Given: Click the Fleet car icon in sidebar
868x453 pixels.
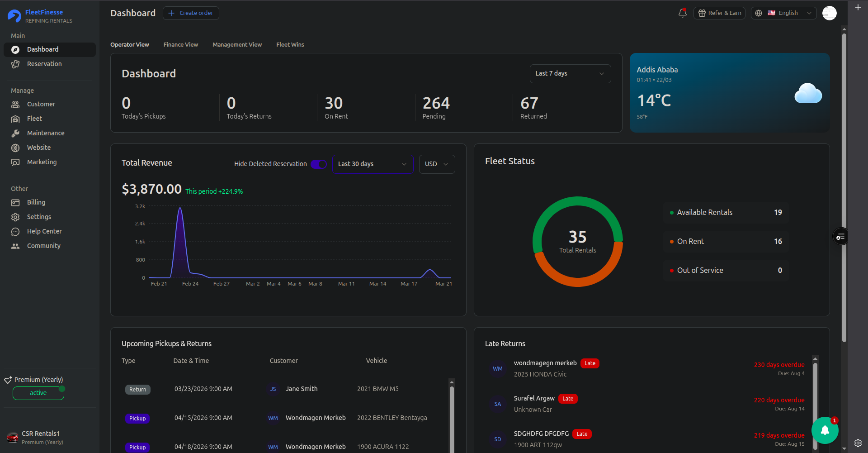Looking at the screenshot, I should pos(15,119).
